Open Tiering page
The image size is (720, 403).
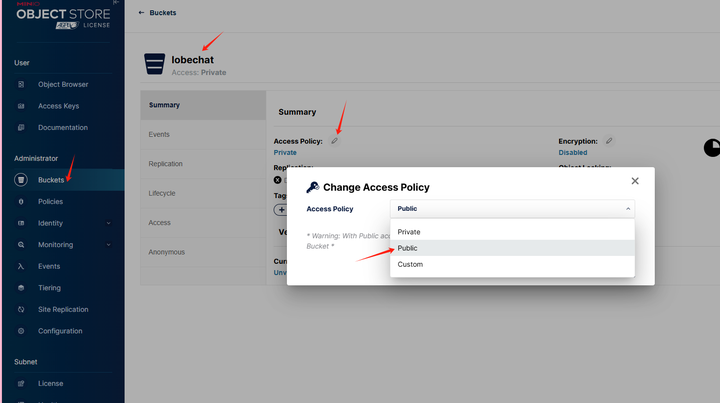pyautogui.click(x=49, y=288)
